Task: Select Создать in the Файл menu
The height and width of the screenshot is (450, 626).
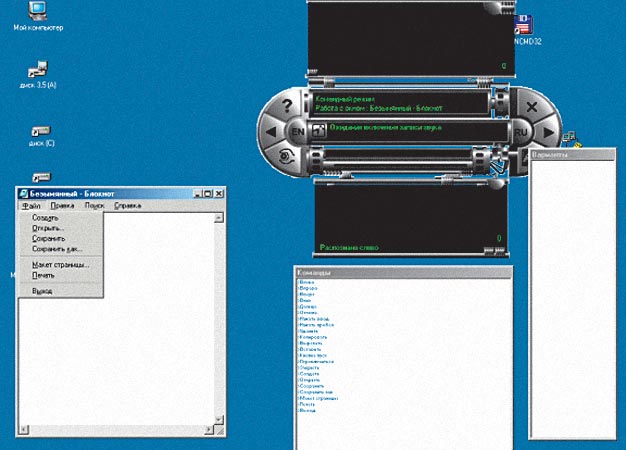Action: pyautogui.click(x=45, y=217)
